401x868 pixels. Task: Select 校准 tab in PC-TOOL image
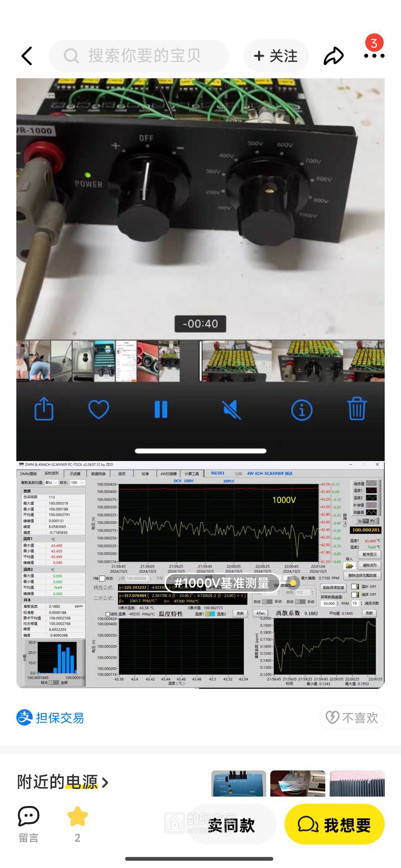(x=145, y=474)
